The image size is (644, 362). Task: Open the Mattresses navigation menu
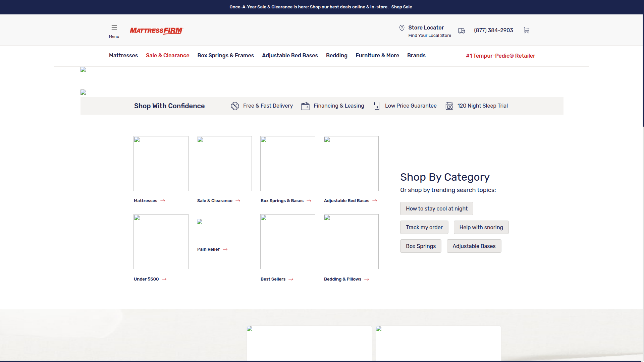[x=123, y=56]
